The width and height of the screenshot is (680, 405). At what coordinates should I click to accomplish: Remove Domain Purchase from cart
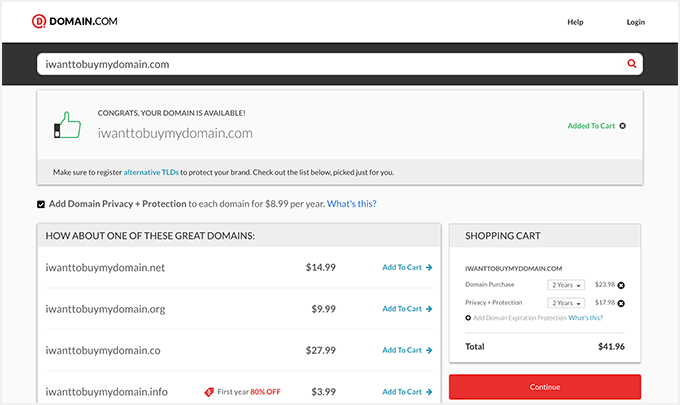click(621, 285)
